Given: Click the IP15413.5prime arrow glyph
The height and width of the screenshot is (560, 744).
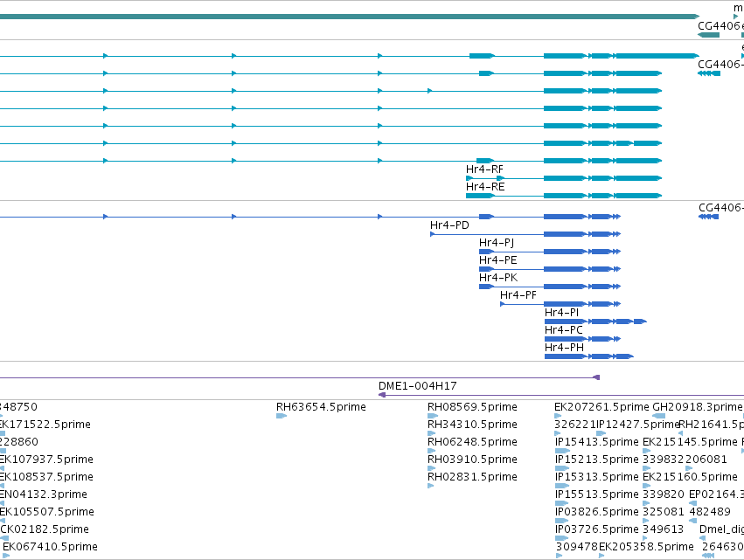Looking at the screenshot, I should tap(562, 451).
